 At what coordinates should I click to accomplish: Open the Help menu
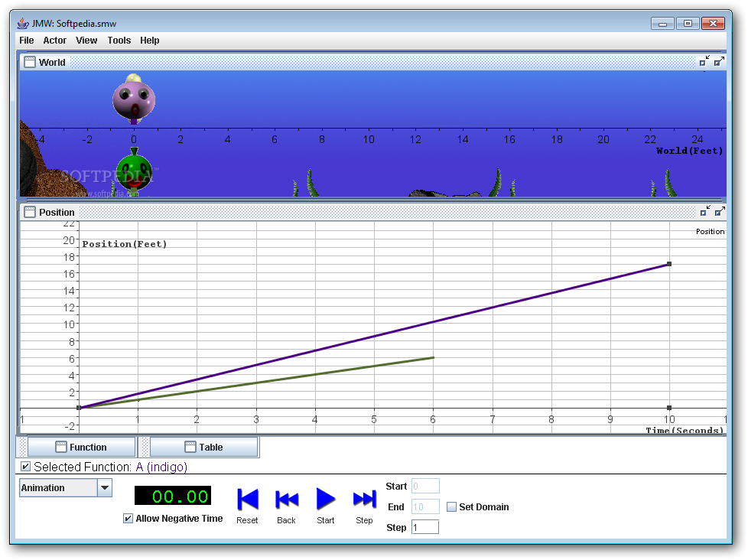150,41
